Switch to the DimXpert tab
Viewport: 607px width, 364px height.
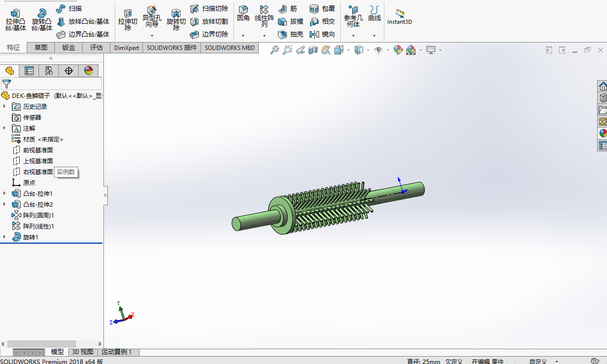click(x=127, y=47)
